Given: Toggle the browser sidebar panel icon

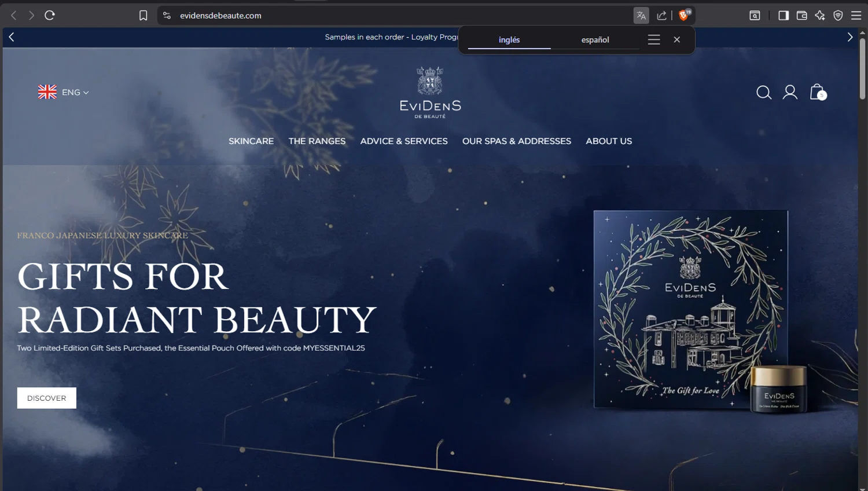Looking at the screenshot, I should point(784,16).
